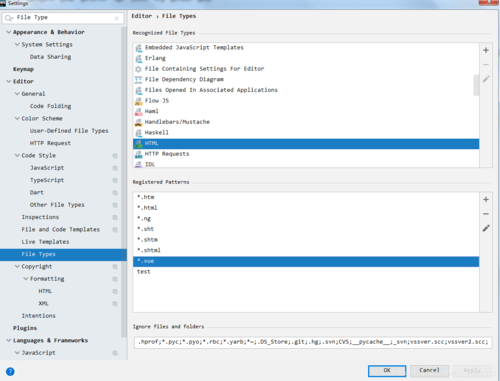The height and width of the screenshot is (381, 500).
Task: Click the copy icon beside Code Style
Action: pos(115,156)
